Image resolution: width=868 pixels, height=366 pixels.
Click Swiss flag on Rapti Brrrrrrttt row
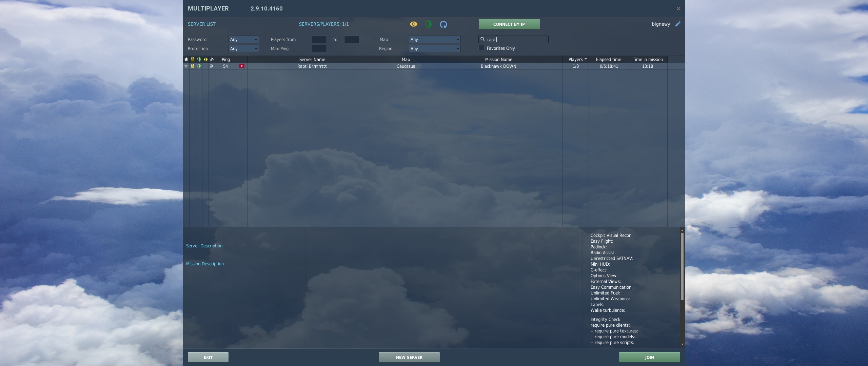pyautogui.click(x=242, y=66)
